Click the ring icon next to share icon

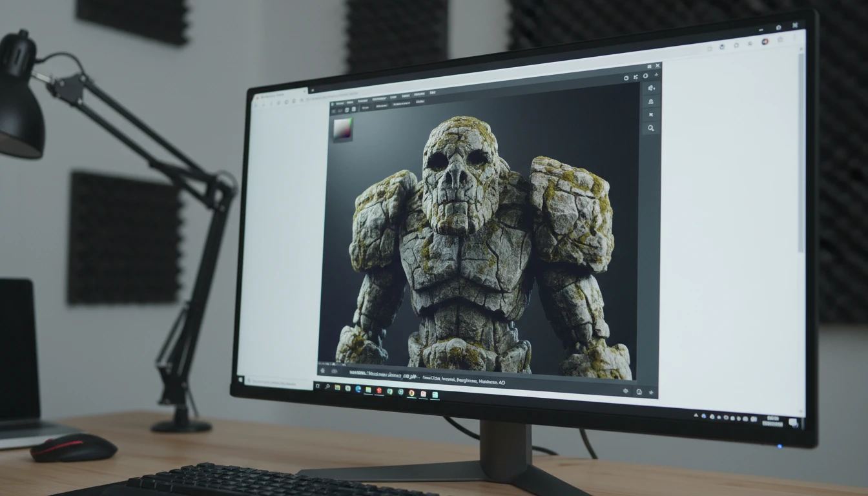(x=646, y=76)
